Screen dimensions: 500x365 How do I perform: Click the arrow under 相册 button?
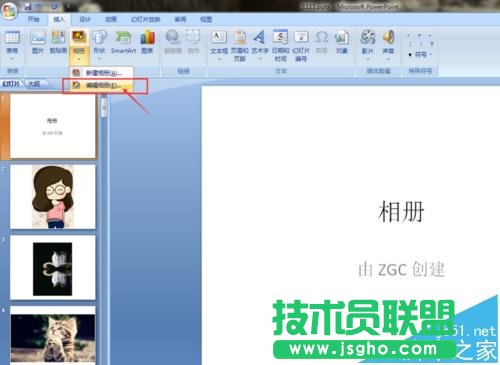coord(79,59)
